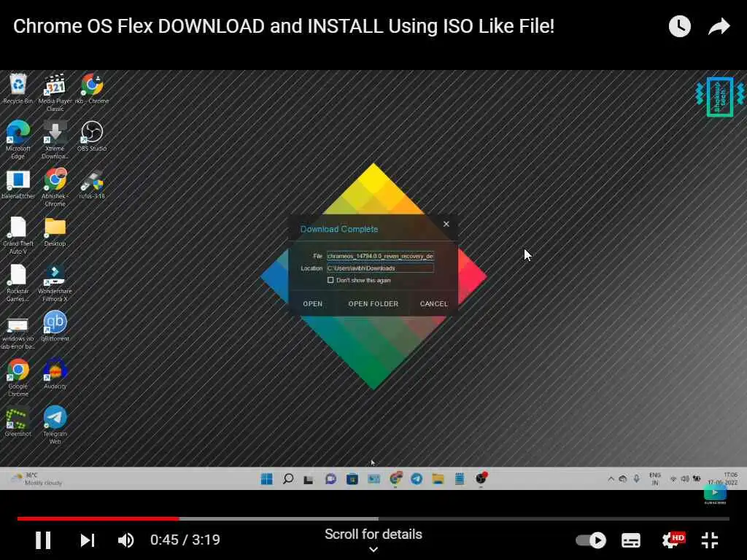747x560 pixels.
Task: Select the Wondershare Filmora X icon
Action: (55, 283)
